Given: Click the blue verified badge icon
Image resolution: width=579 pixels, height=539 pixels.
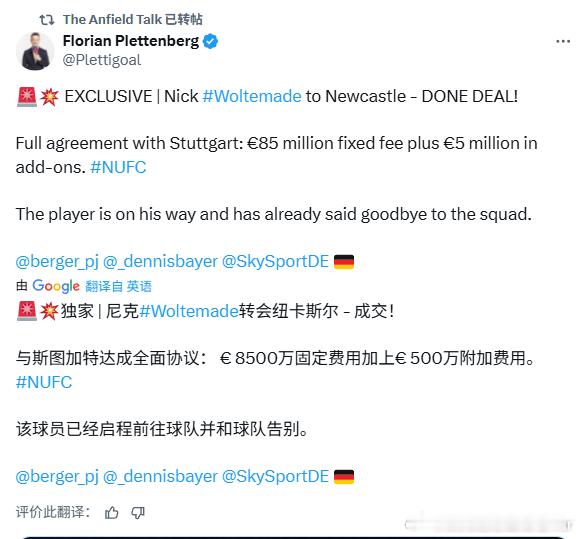Looking at the screenshot, I should [x=210, y=41].
